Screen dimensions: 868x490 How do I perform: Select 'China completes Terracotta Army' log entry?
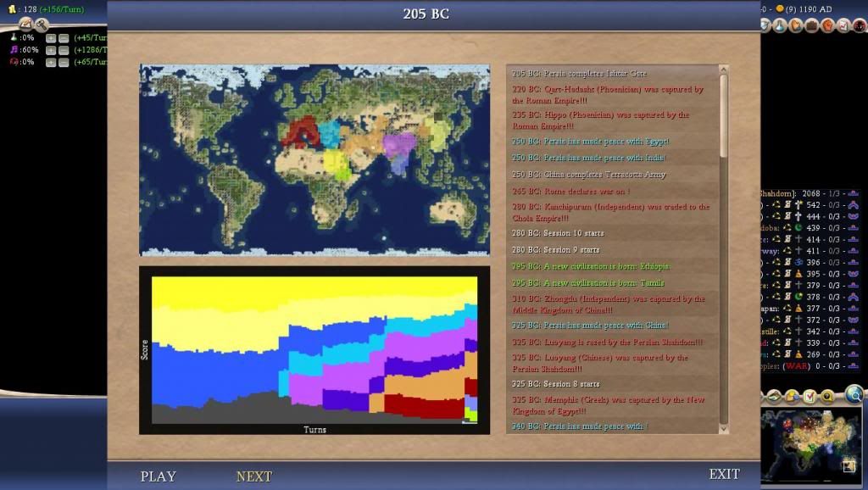tap(613, 175)
